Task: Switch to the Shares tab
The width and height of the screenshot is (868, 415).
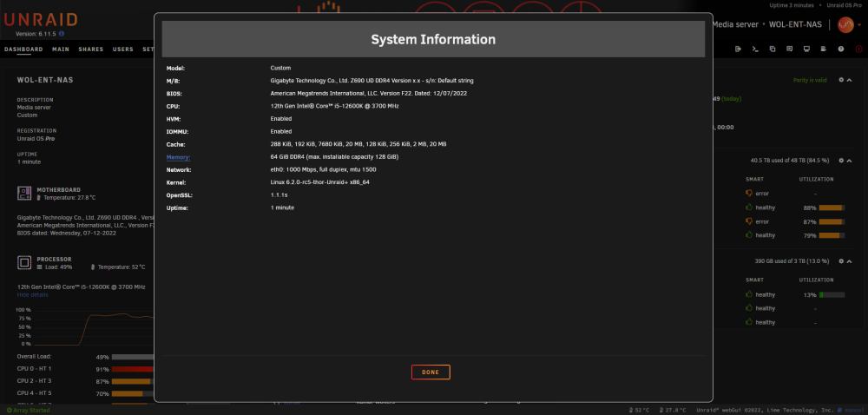Action: click(91, 49)
